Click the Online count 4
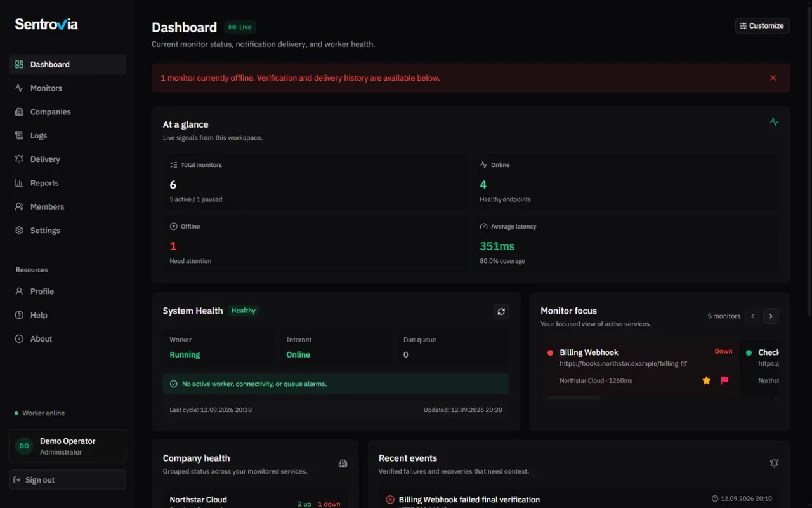Viewport: 812px width, 508px height. tap(483, 185)
